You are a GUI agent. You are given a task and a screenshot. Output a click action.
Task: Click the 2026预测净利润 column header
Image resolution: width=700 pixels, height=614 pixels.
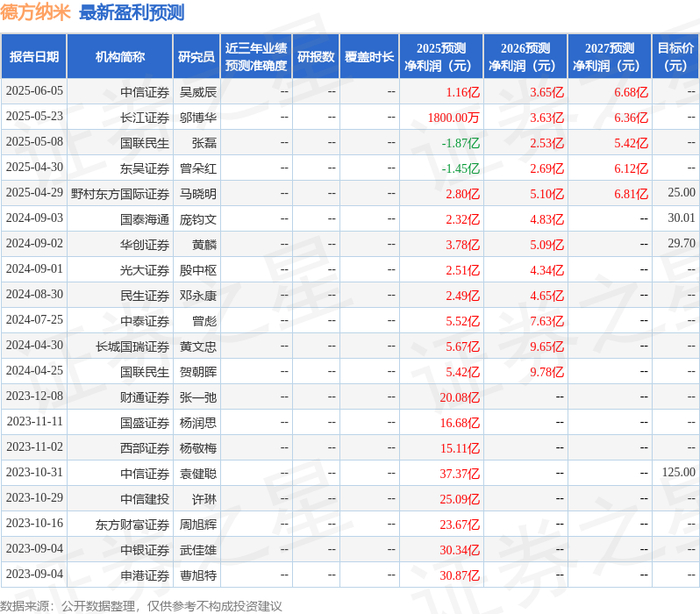tap(525, 57)
